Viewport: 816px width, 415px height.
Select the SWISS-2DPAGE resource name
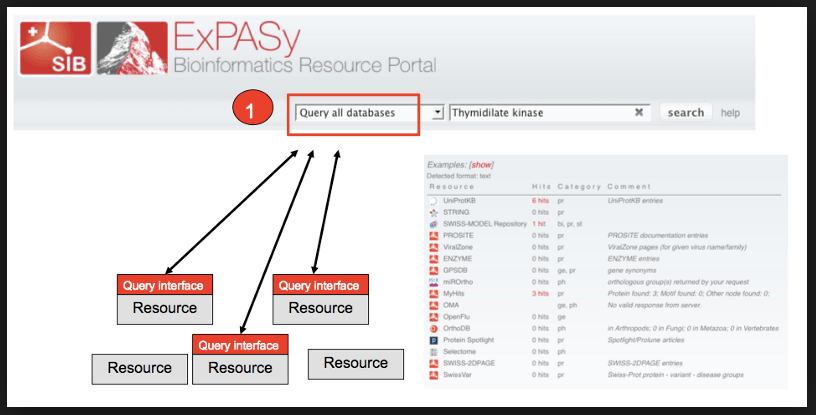[x=469, y=363]
